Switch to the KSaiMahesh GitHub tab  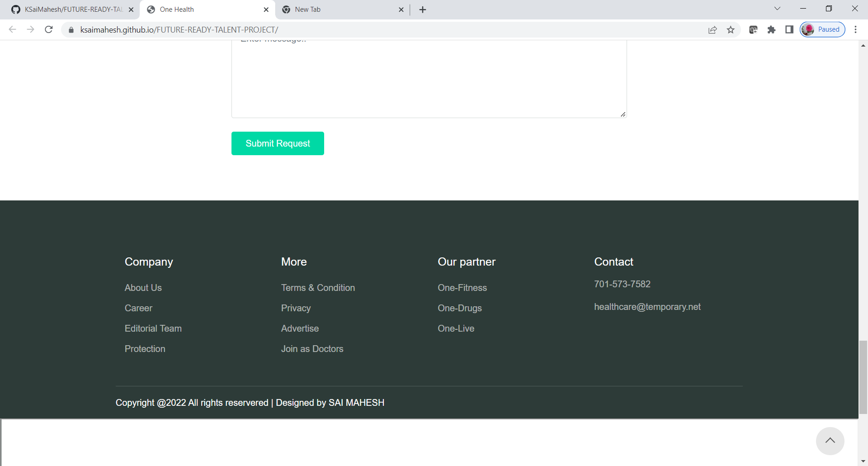[x=72, y=10]
